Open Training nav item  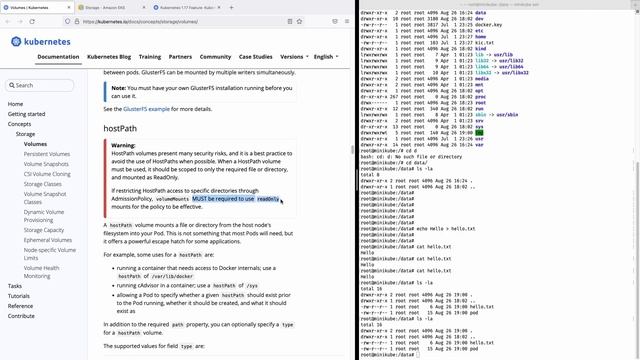pyautogui.click(x=150, y=57)
